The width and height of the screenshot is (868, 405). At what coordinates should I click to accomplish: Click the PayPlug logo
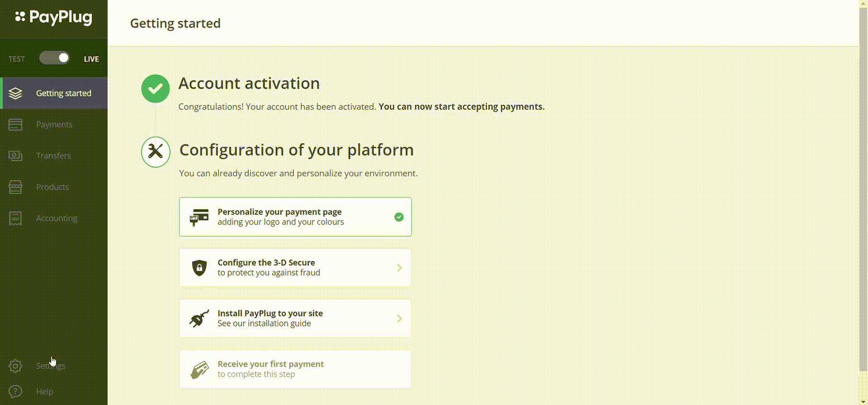click(53, 18)
